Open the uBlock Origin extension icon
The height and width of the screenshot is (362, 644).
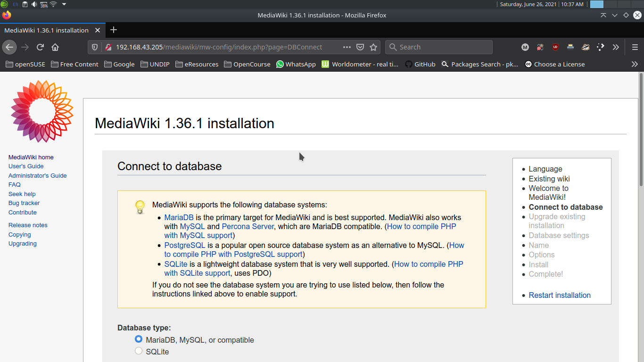tap(555, 47)
